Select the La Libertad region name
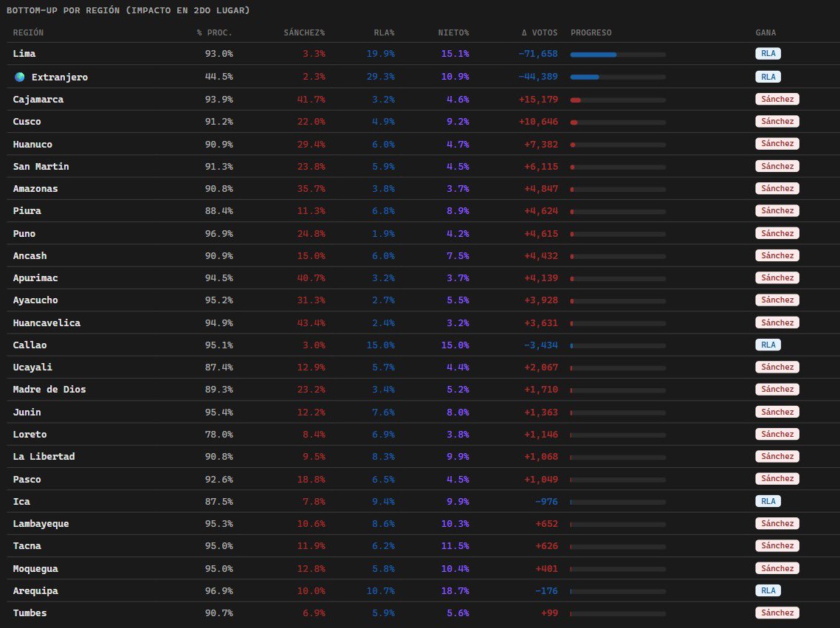This screenshot has width=840, height=628. point(44,457)
